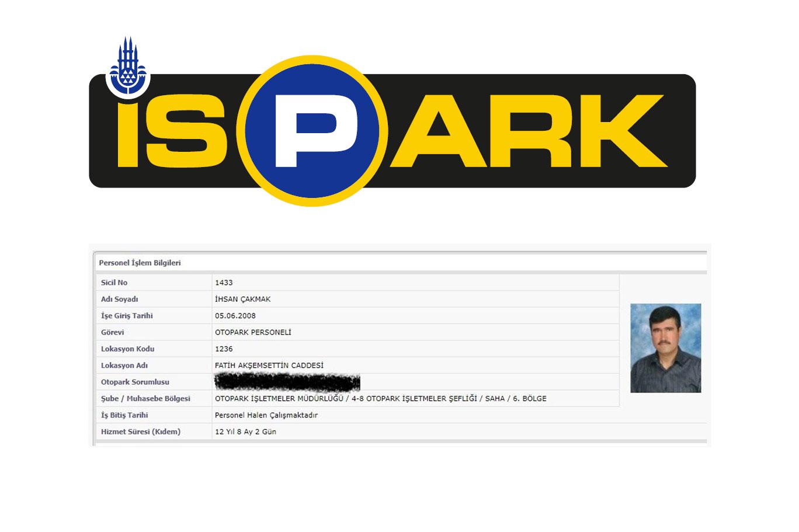Click the İş Bitiş Tarihi label
Screen dimensions: 799x532
pyautogui.click(x=124, y=415)
